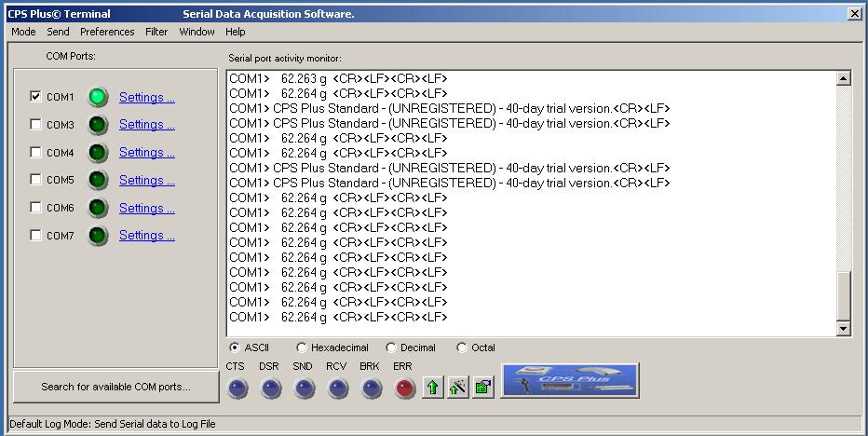Click the DSR blue indicator light
The image size is (868, 436).
click(271, 388)
